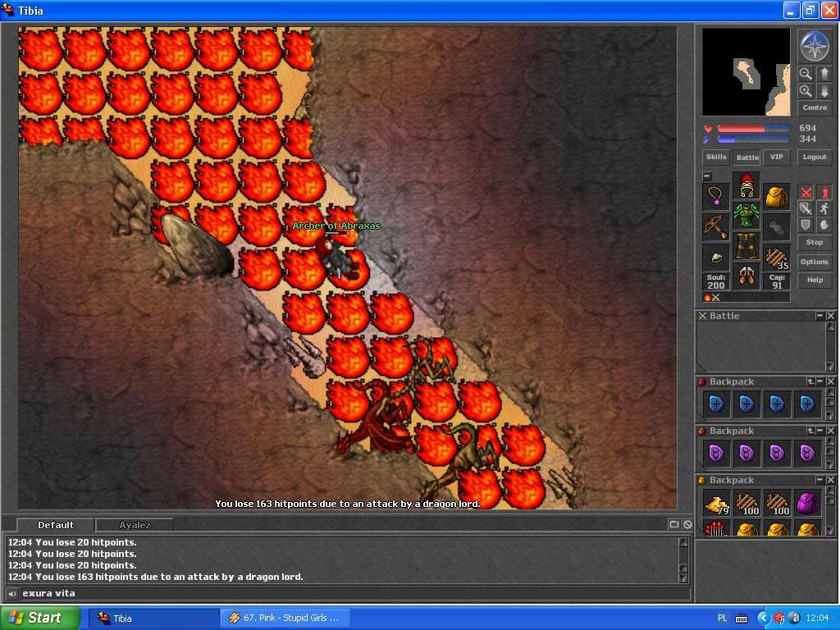Select Tibia in the taskbar

153,619
